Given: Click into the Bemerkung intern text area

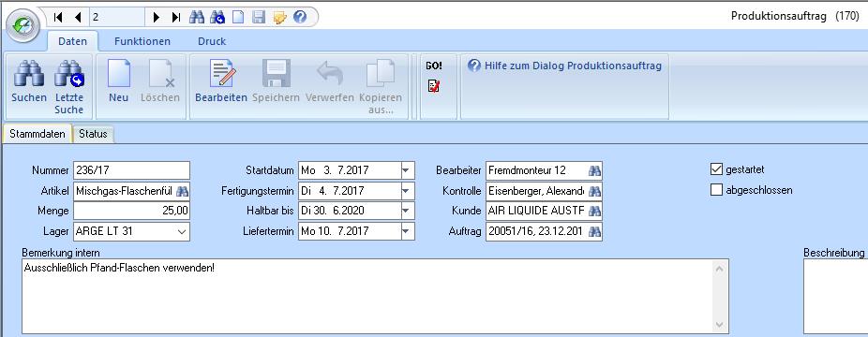Looking at the screenshot, I should tap(375, 296).
